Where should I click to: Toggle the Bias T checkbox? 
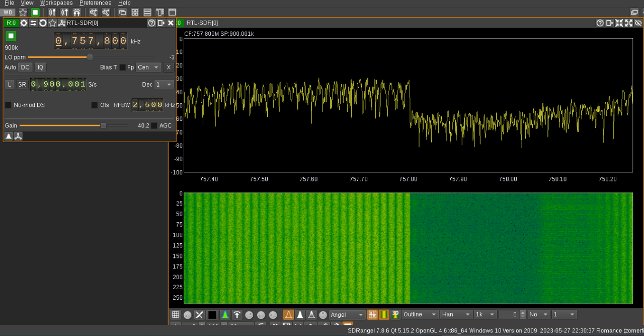[122, 67]
